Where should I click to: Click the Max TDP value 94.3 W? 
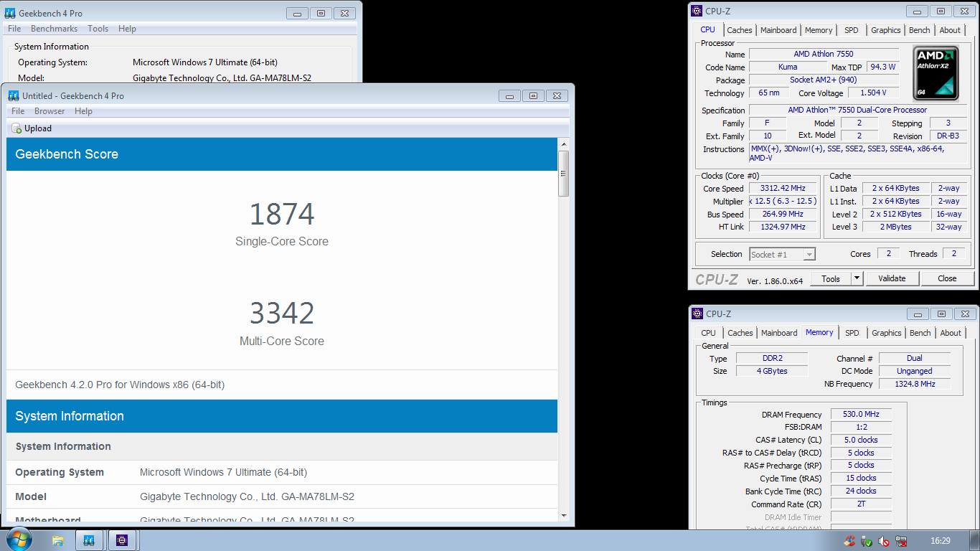(x=882, y=67)
